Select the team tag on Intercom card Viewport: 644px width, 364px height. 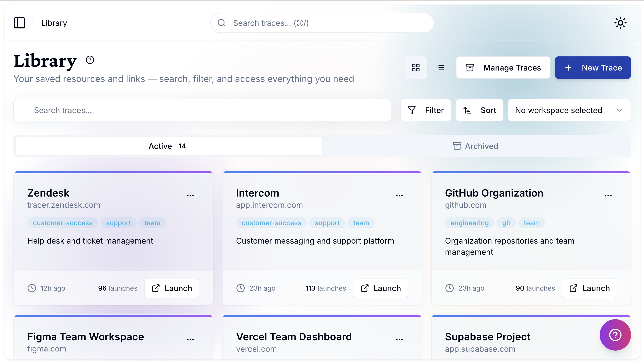coord(361,223)
